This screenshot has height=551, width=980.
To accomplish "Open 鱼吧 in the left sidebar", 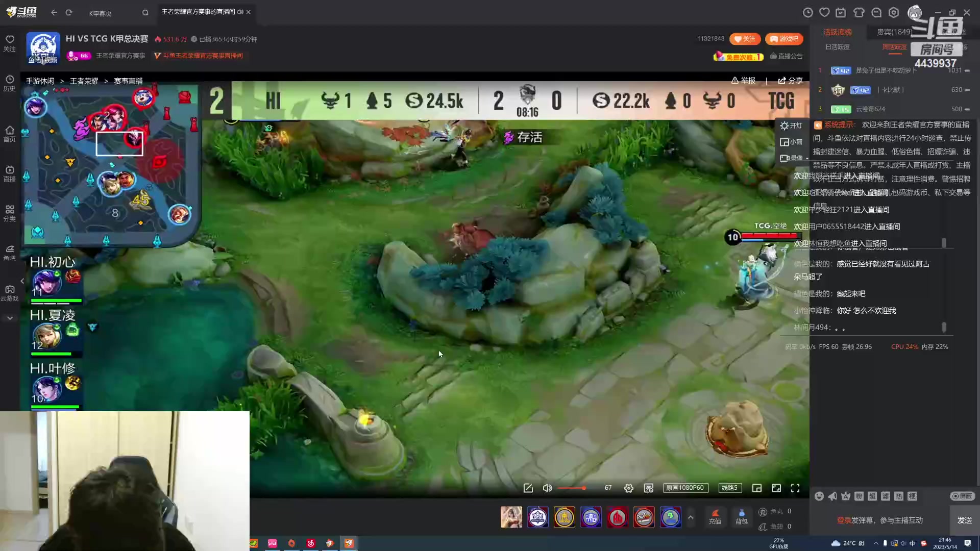I will pos(10,253).
